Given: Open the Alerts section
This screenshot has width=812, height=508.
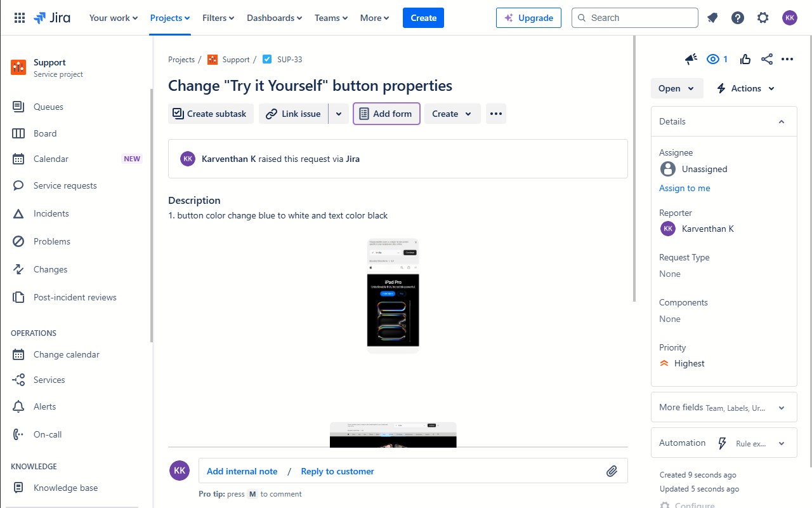Looking at the screenshot, I should pyautogui.click(x=44, y=406).
